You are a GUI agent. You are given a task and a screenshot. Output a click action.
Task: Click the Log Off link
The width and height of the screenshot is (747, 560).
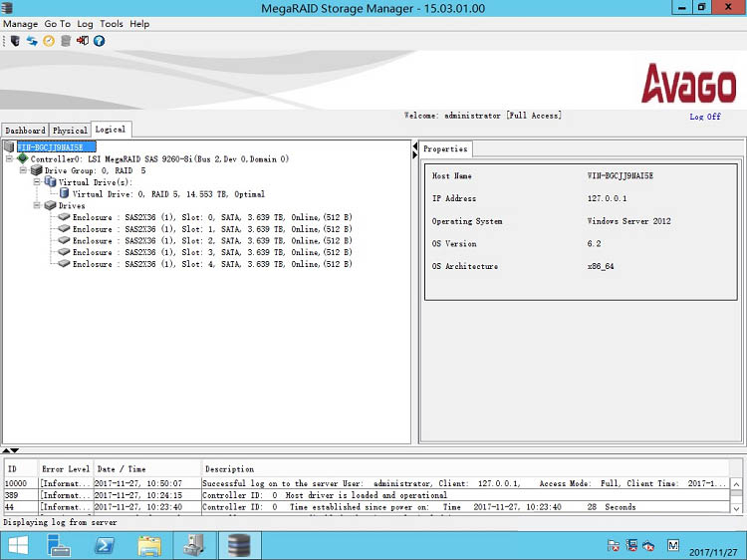pos(705,117)
